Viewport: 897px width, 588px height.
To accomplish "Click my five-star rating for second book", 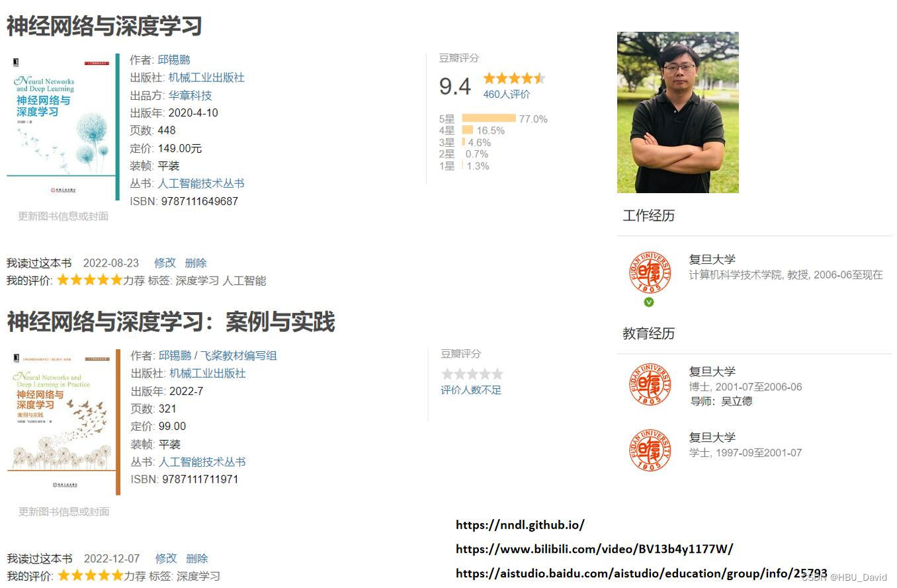I will [91, 575].
